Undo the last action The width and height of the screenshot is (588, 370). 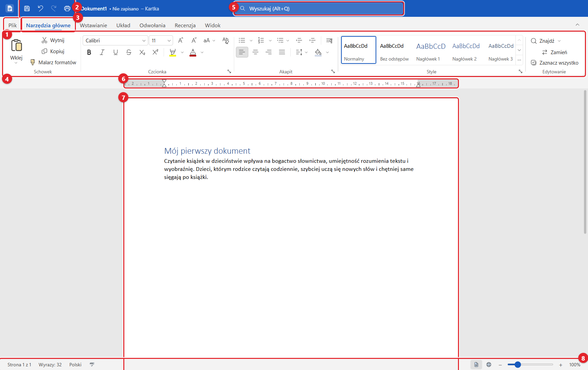[x=40, y=8]
